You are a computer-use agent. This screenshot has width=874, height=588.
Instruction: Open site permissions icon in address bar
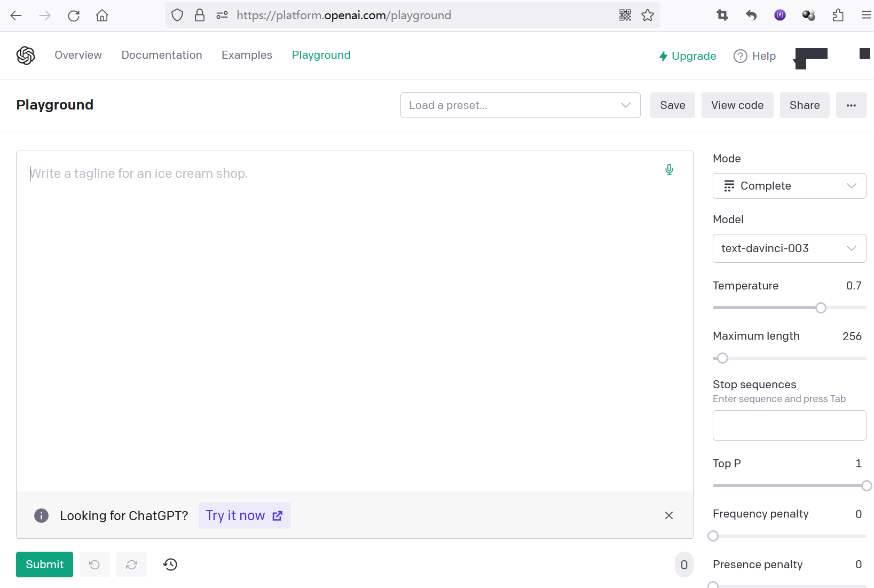click(222, 15)
